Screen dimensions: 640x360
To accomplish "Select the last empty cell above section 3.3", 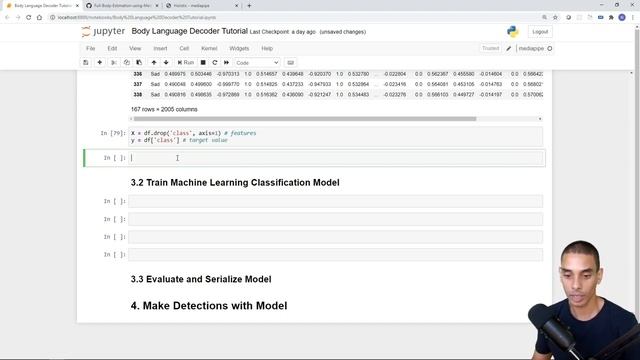I will pos(336,254).
